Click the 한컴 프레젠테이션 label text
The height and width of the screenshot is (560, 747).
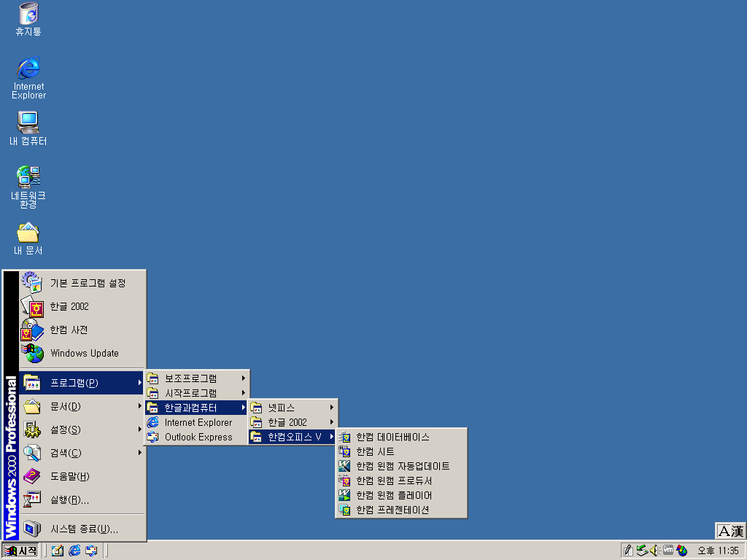click(x=392, y=510)
